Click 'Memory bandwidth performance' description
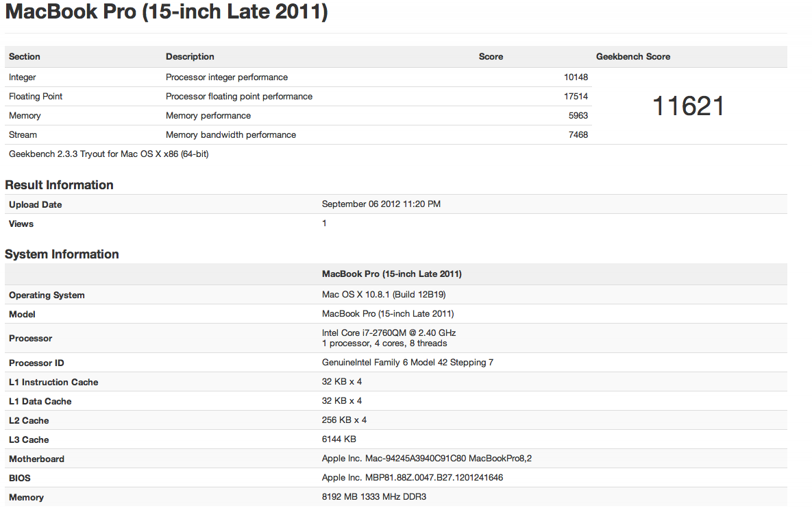Viewport: 812px width, 508px height. (230, 135)
